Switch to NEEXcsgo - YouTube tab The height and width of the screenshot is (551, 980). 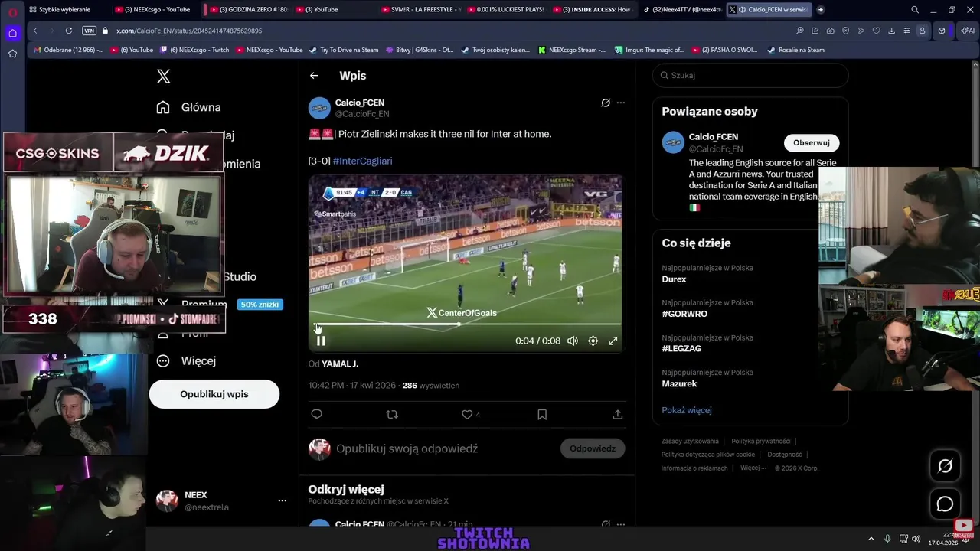[x=152, y=10]
